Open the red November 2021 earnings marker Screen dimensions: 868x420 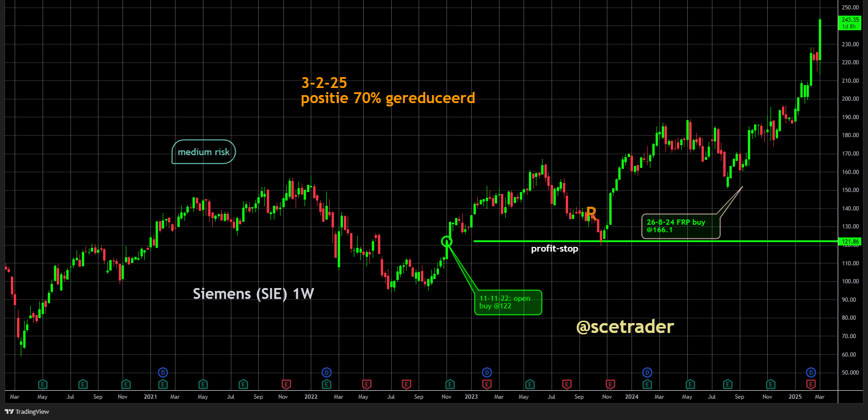coord(286,384)
